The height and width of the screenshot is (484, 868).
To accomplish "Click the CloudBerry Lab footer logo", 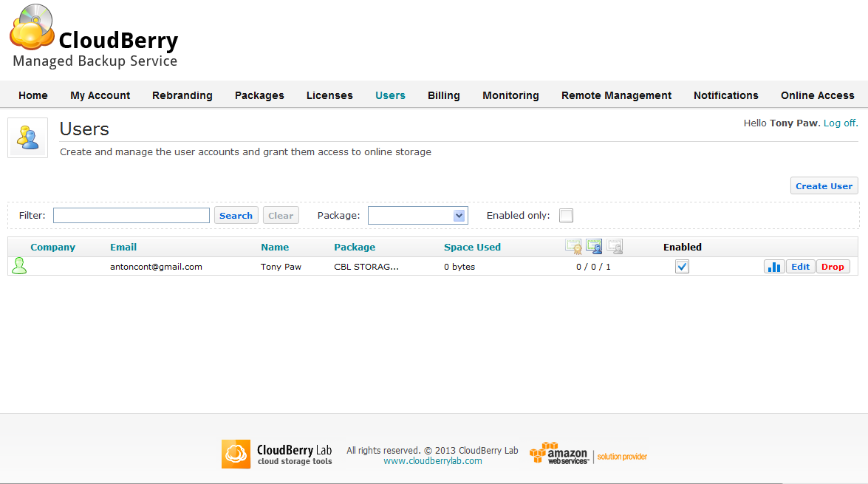I will [x=277, y=454].
